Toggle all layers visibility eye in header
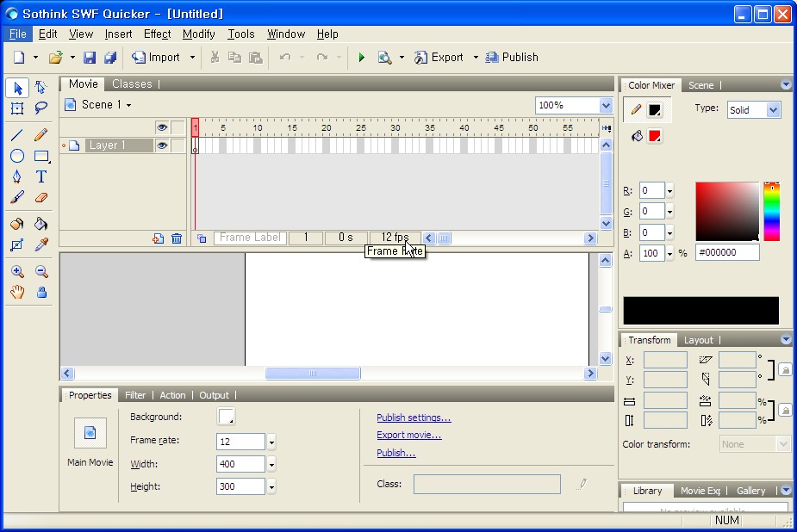This screenshot has width=797, height=532. pos(162,127)
